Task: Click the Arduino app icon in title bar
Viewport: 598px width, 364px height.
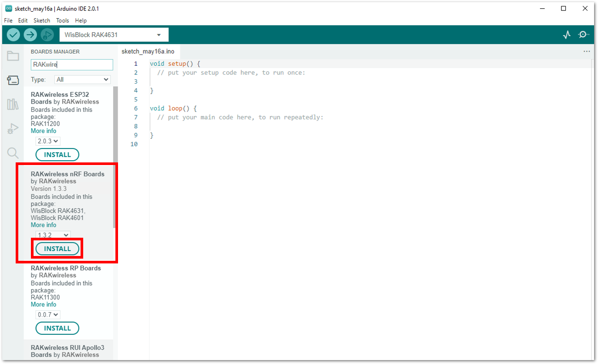Action: tap(8, 9)
